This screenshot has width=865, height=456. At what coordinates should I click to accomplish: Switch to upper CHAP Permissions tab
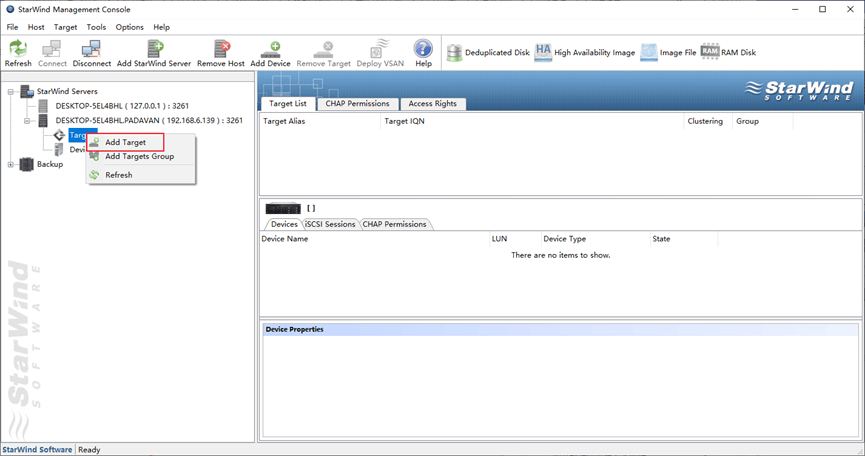(357, 103)
